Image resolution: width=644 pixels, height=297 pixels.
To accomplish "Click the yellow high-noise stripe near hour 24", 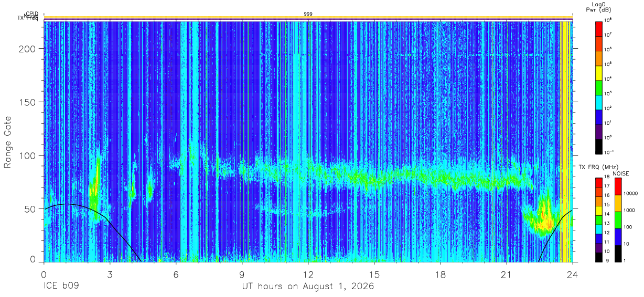I will (564, 141).
